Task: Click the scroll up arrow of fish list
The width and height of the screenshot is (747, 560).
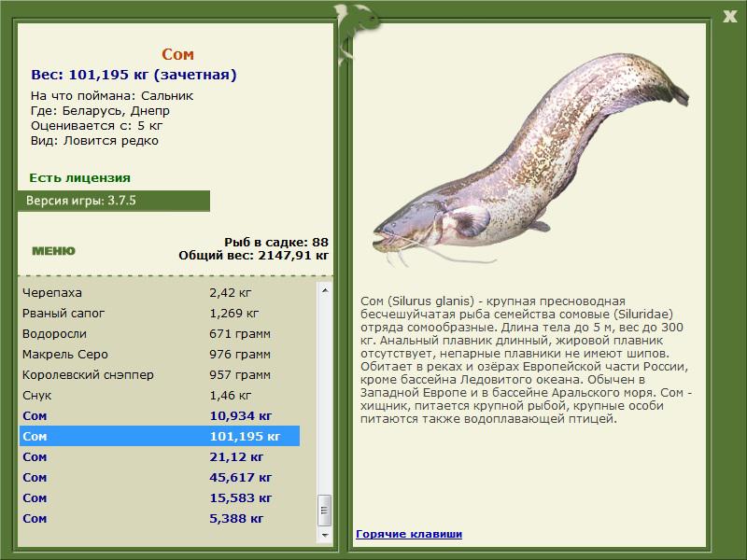Action: pyautogui.click(x=325, y=290)
